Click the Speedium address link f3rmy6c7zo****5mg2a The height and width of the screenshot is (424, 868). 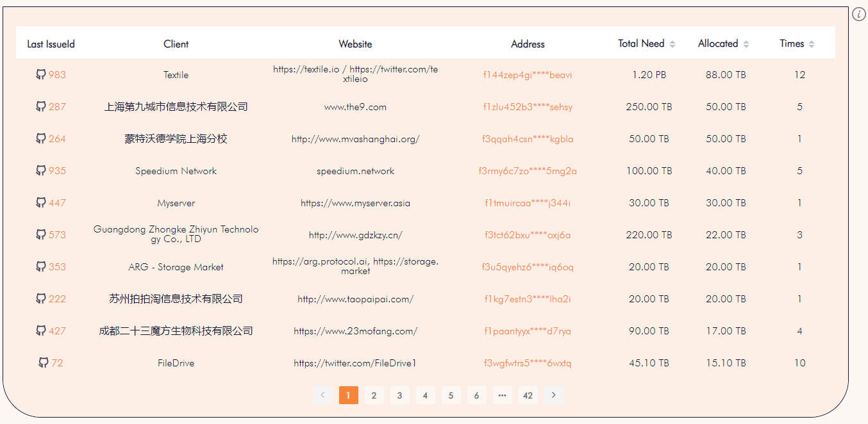[528, 170]
